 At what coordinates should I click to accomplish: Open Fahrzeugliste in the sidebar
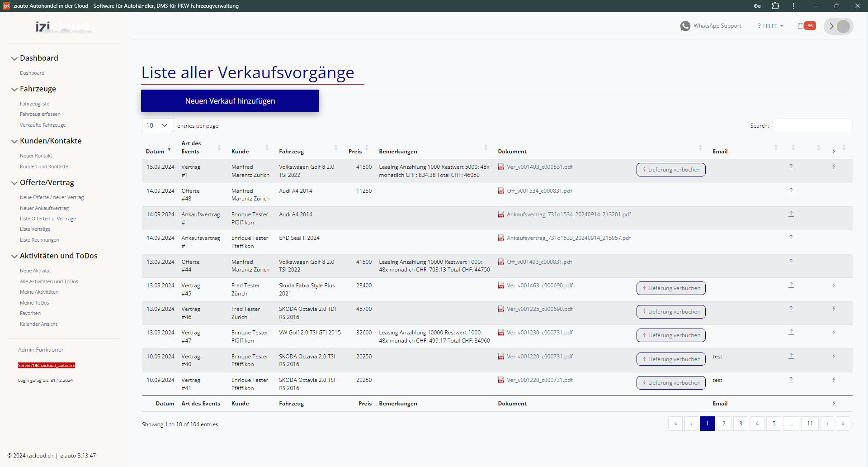34,104
